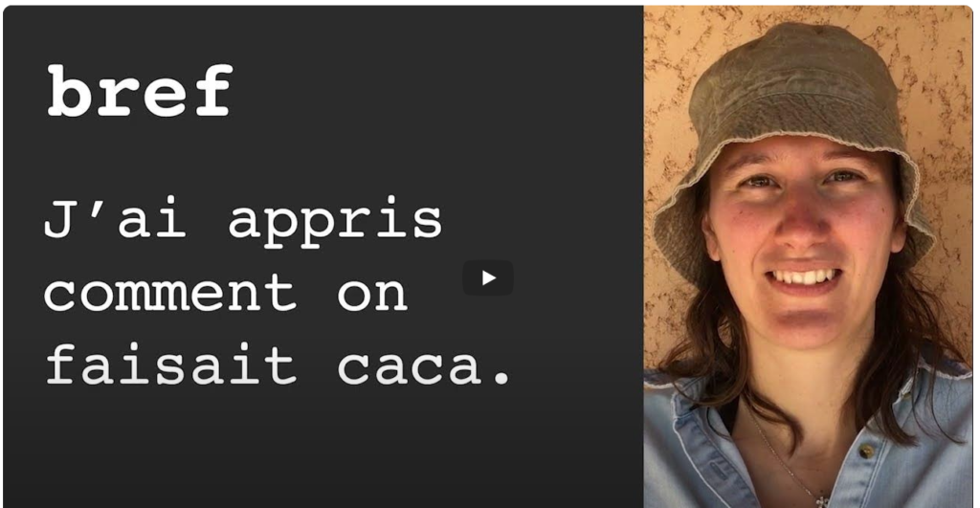Click the bold 'bref' title text
This screenshot has height=508, width=980.
pyautogui.click(x=140, y=91)
